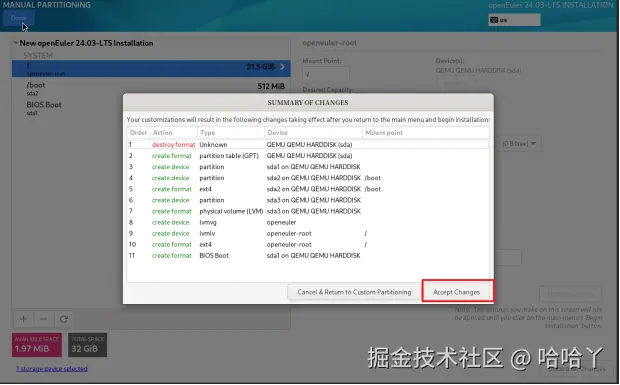Open the 1 storage device selected link
Image resolution: width=620 pixels, height=385 pixels.
(52, 368)
